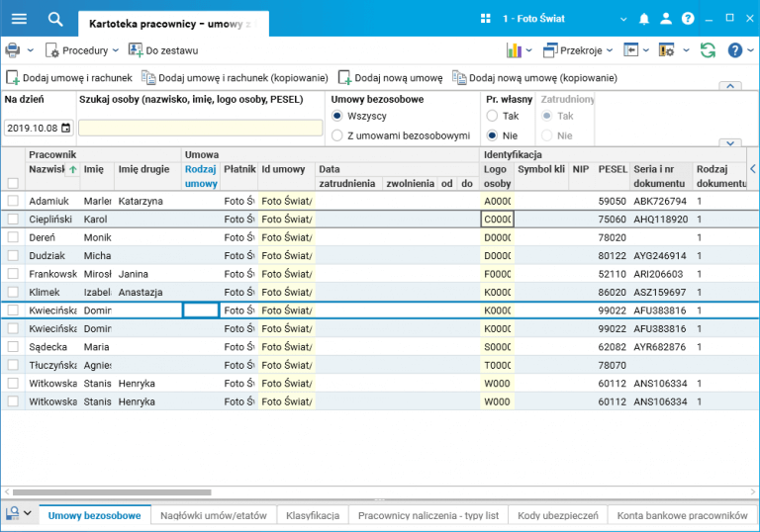Open the bar chart reports icon

514,49
